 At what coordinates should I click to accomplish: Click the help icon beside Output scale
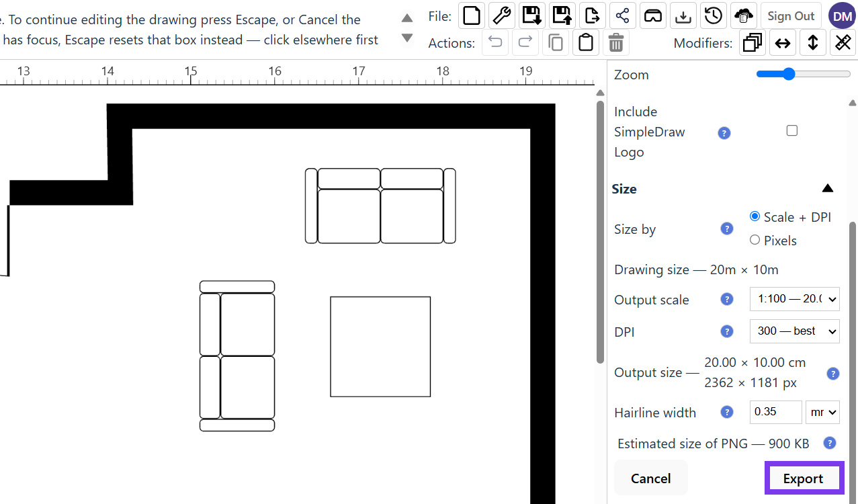click(727, 300)
